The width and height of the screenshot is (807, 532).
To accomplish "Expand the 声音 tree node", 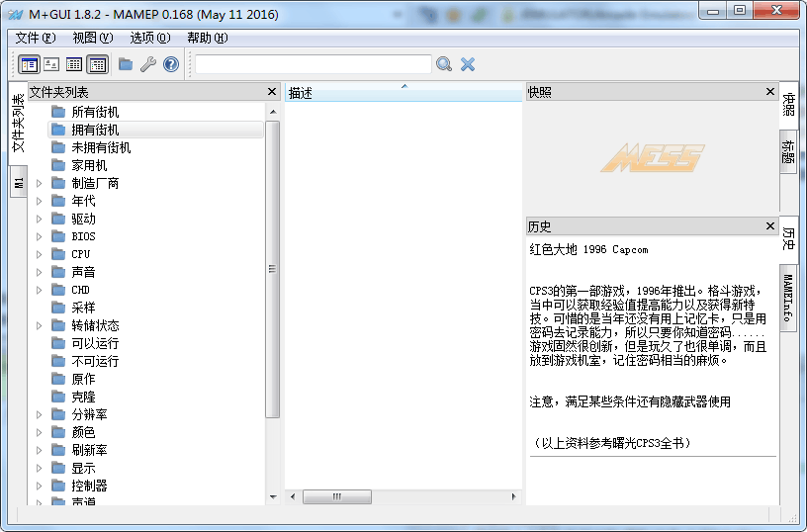I will click(x=40, y=272).
